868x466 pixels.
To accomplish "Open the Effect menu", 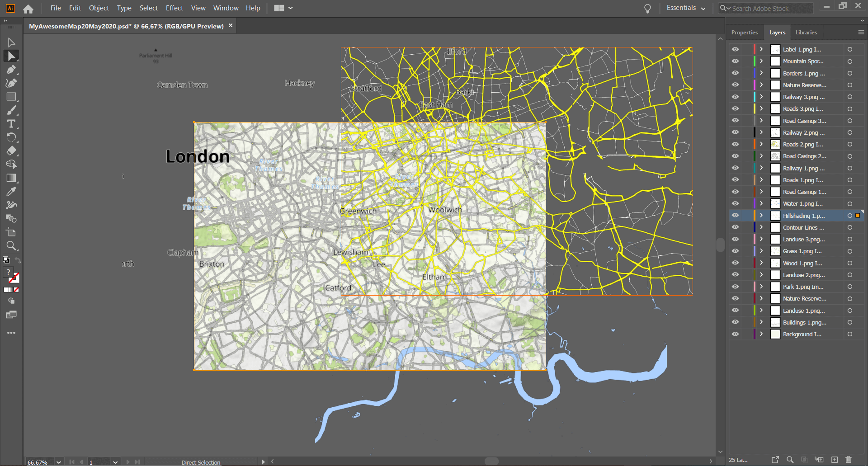I will [174, 8].
